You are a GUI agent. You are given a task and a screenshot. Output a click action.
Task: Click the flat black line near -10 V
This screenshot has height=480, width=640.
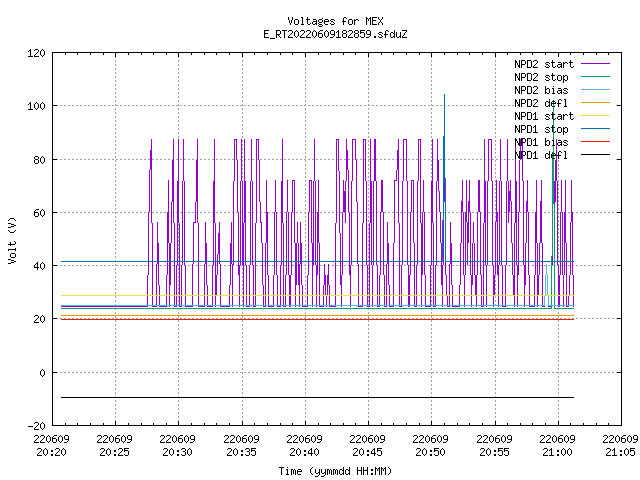click(317, 397)
